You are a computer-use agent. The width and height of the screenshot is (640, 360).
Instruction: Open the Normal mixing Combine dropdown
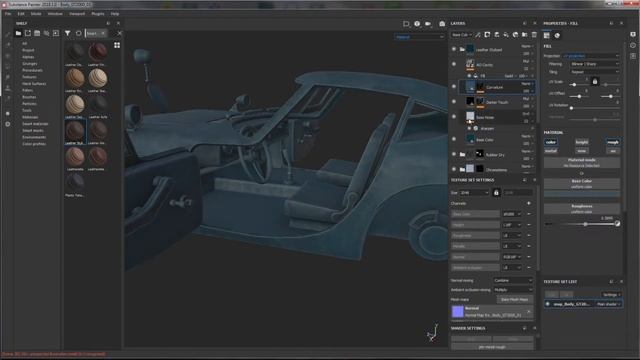[513, 280]
